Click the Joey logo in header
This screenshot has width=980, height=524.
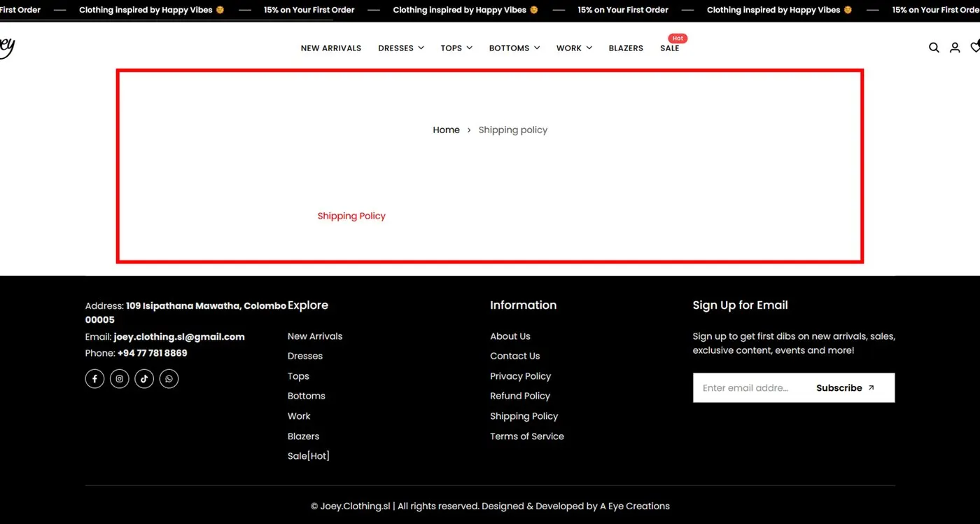pos(7,48)
